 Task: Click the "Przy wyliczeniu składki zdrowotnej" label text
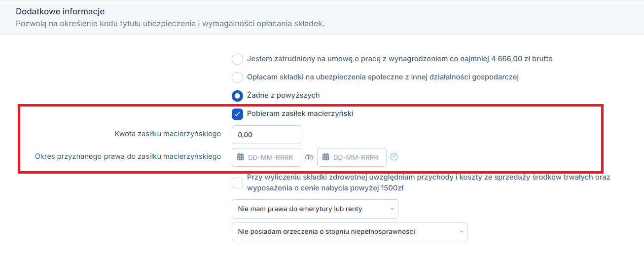click(x=429, y=182)
